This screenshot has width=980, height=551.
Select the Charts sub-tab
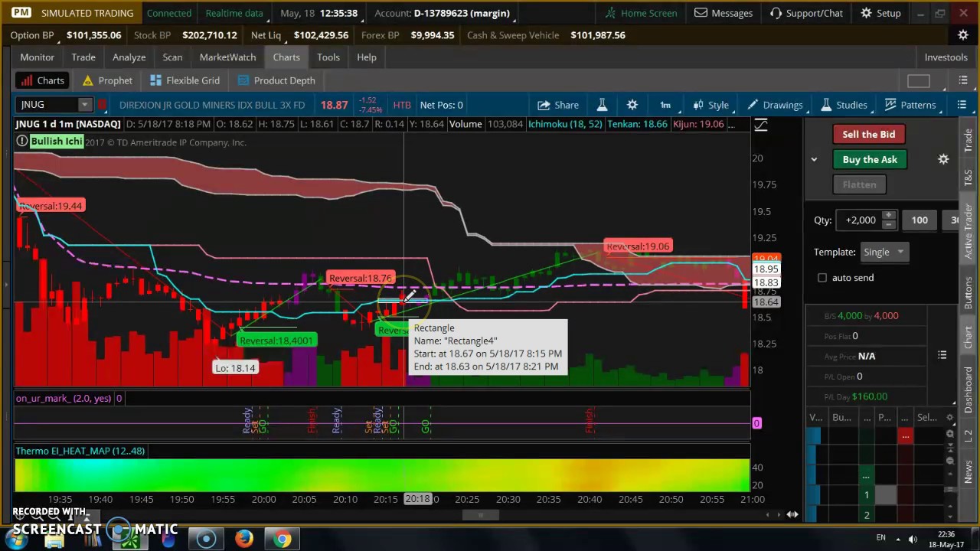coord(42,80)
